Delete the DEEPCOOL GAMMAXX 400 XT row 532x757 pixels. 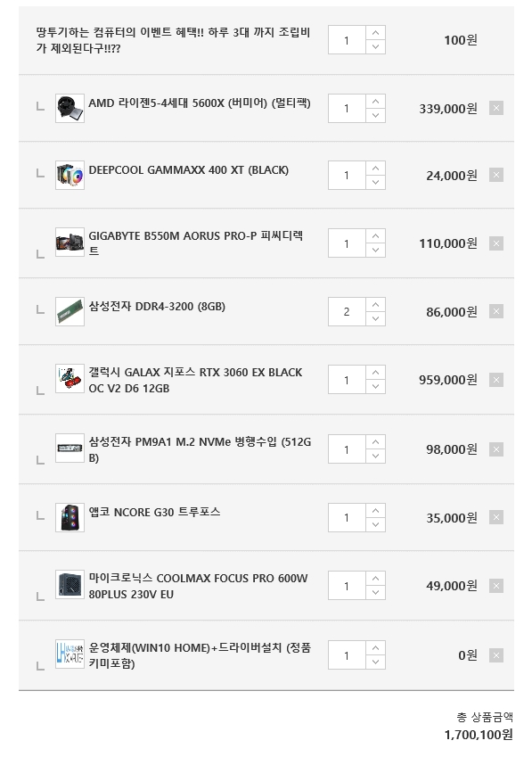(496, 175)
